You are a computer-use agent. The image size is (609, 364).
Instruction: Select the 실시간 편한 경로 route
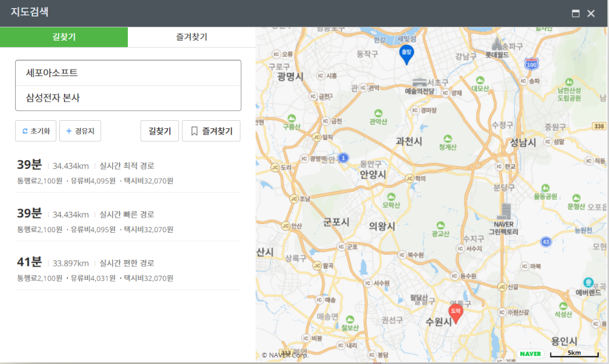coord(128,269)
